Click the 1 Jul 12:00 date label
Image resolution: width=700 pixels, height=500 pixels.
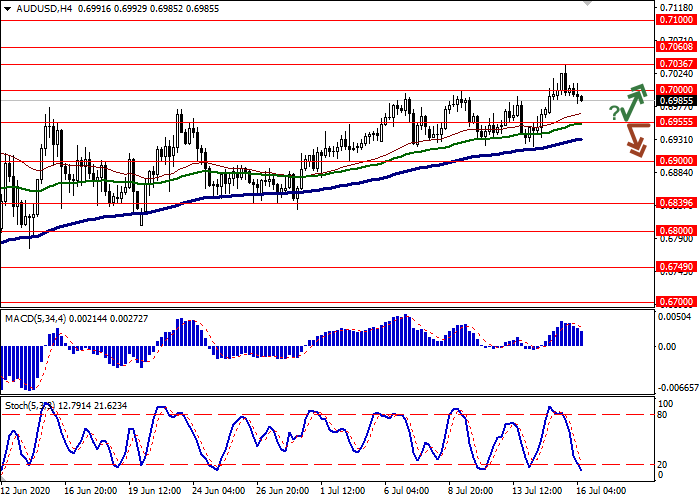[x=340, y=492]
